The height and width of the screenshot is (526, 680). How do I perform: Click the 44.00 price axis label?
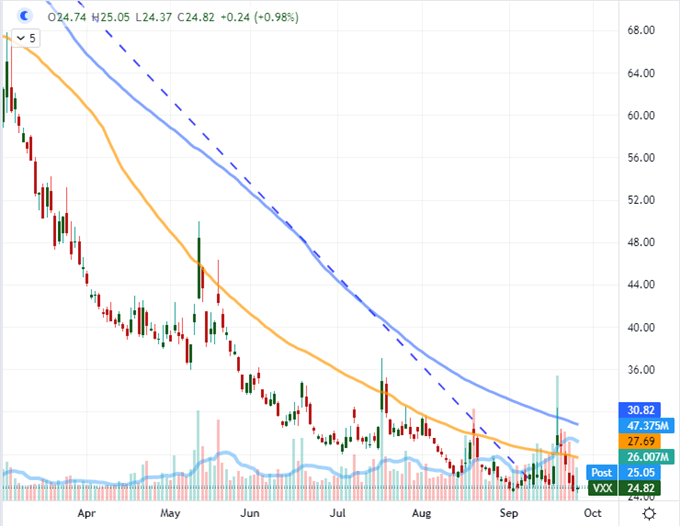[641, 284]
